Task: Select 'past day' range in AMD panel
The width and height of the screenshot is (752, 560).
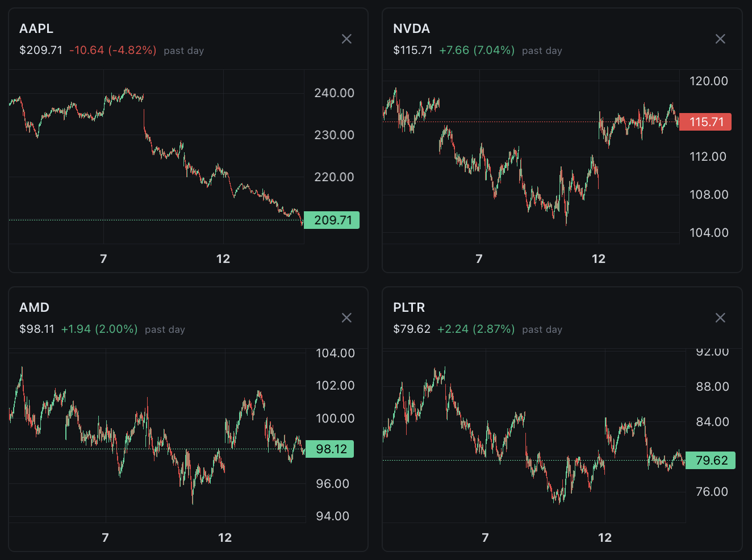Action: [165, 329]
